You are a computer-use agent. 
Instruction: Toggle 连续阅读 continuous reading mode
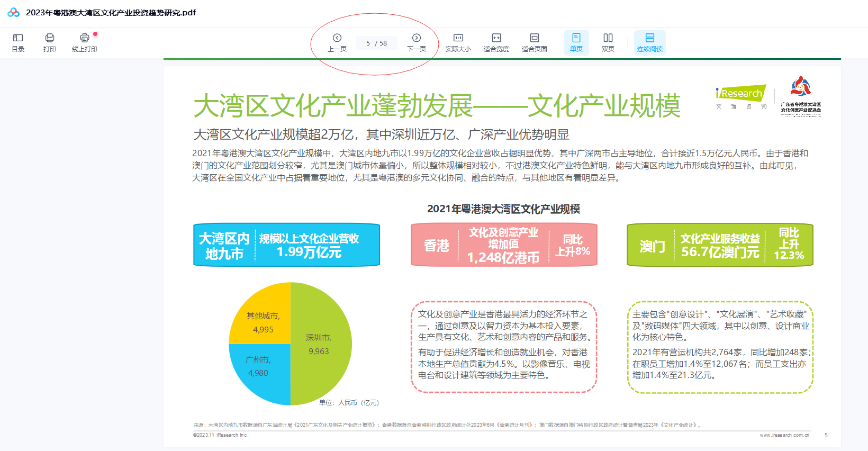click(x=650, y=43)
